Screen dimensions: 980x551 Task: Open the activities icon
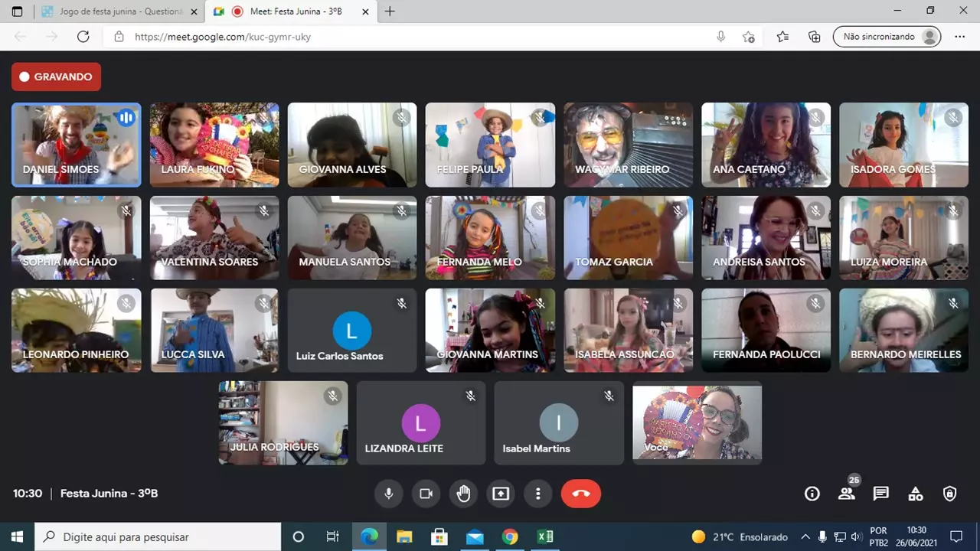(916, 494)
